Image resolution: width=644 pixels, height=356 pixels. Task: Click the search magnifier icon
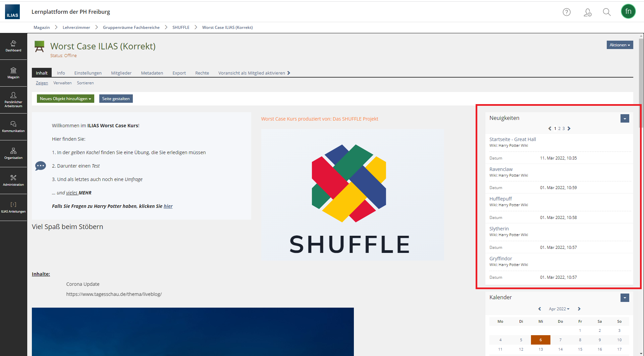click(606, 12)
